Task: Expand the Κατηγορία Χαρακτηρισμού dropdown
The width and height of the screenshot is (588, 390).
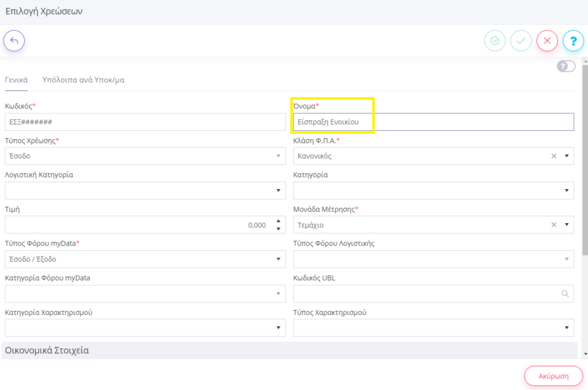Action: click(x=278, y=328)
